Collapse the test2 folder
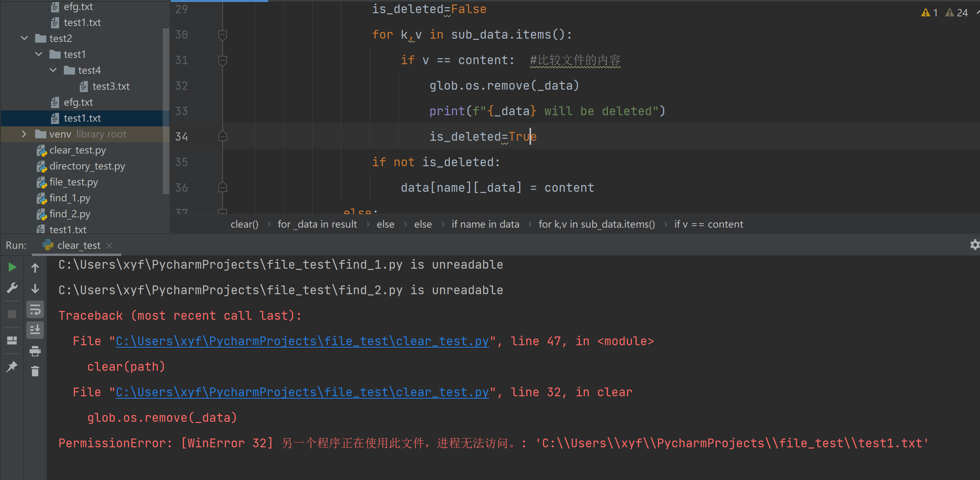The height and width of the screenshot is (480, 980). pos(24,38)
